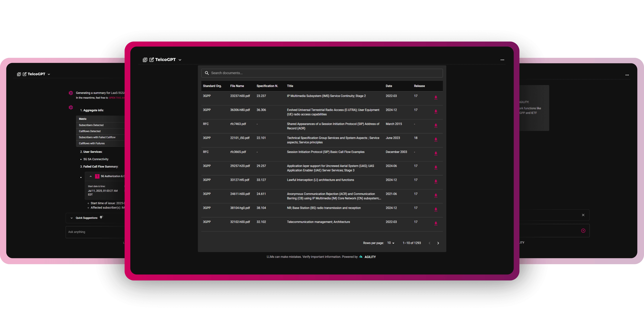The height and width of the screenshot is (322, 644).
Task: Click the March 2015 date cell
Action: [394, 124]
